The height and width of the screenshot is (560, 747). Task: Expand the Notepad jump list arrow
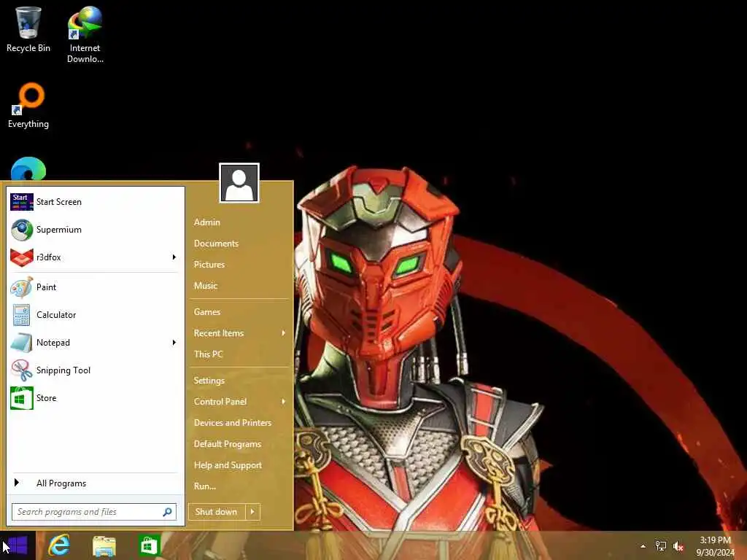pos(174,343)
